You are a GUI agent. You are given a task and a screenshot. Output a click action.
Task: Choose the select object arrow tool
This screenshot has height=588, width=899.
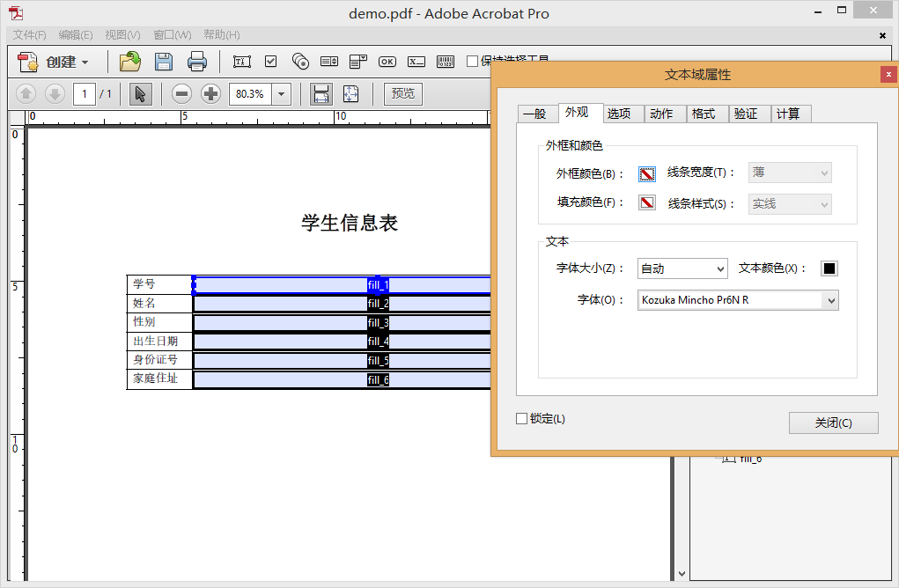[141, 93]
